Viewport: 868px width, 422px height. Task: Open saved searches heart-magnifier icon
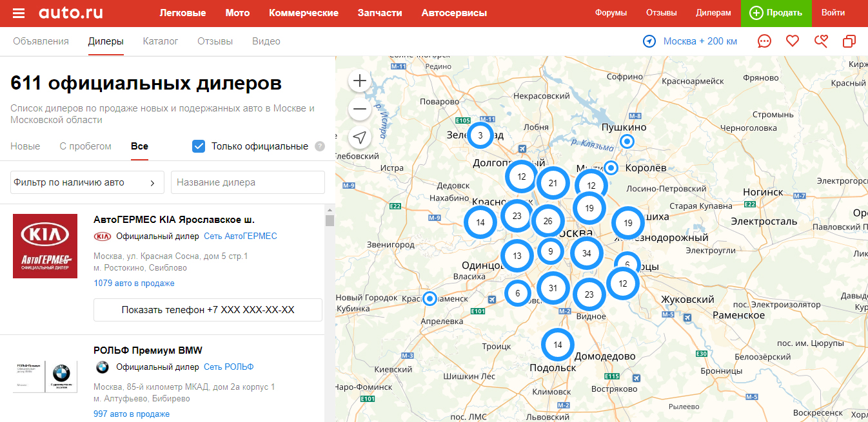tap(821, 41)
